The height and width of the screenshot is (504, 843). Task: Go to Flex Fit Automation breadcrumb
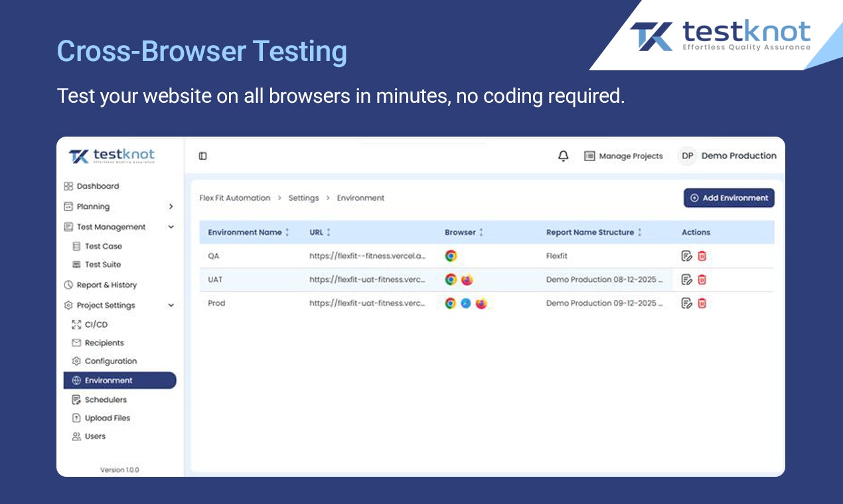[x=235, y=198]
